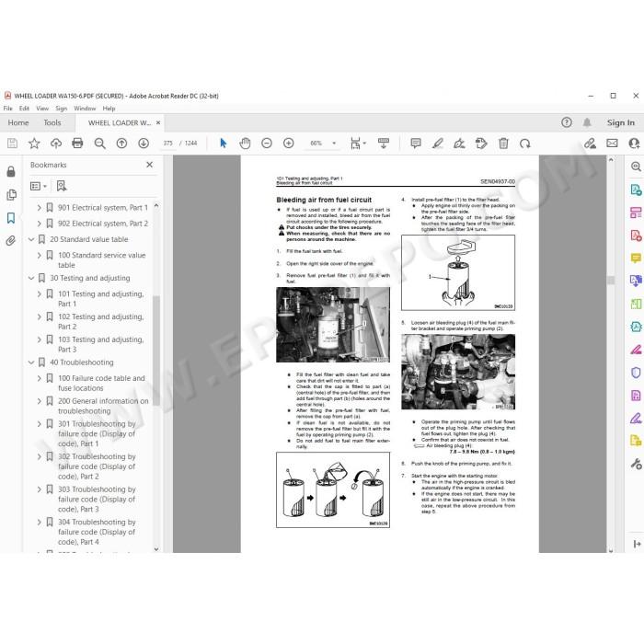Select the highlight pen tool

tap(437, 143)
